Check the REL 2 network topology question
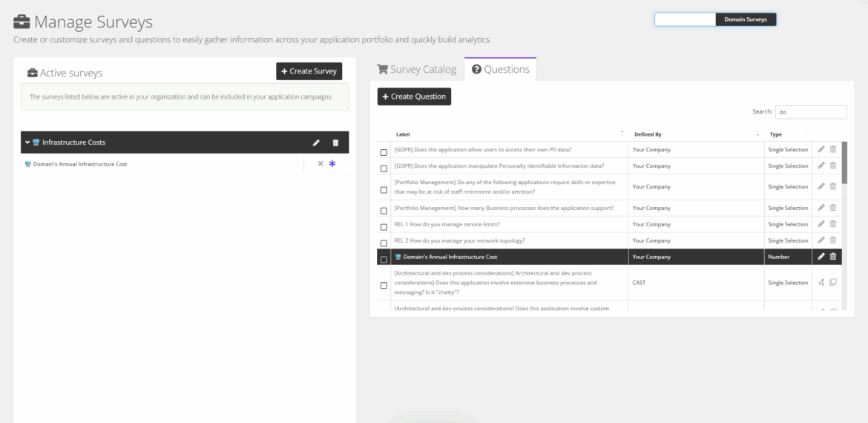This screenshot has width=868, height=423. pos(384,243)
